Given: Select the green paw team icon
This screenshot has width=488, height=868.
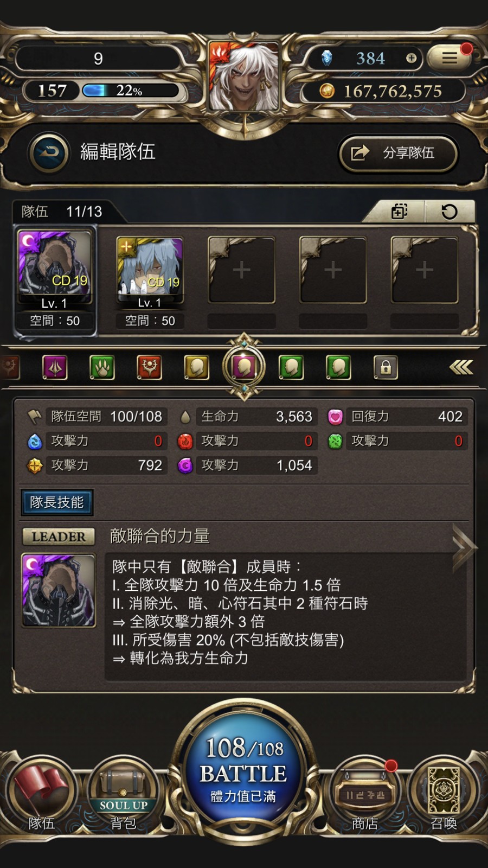Looking at the screenshot, I should (102, 368).
